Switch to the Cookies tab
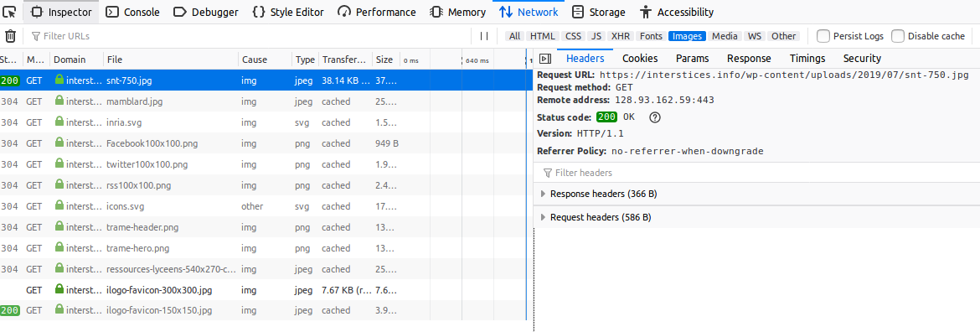Viewport: 980px width, 332px height. tap(640, 59)
